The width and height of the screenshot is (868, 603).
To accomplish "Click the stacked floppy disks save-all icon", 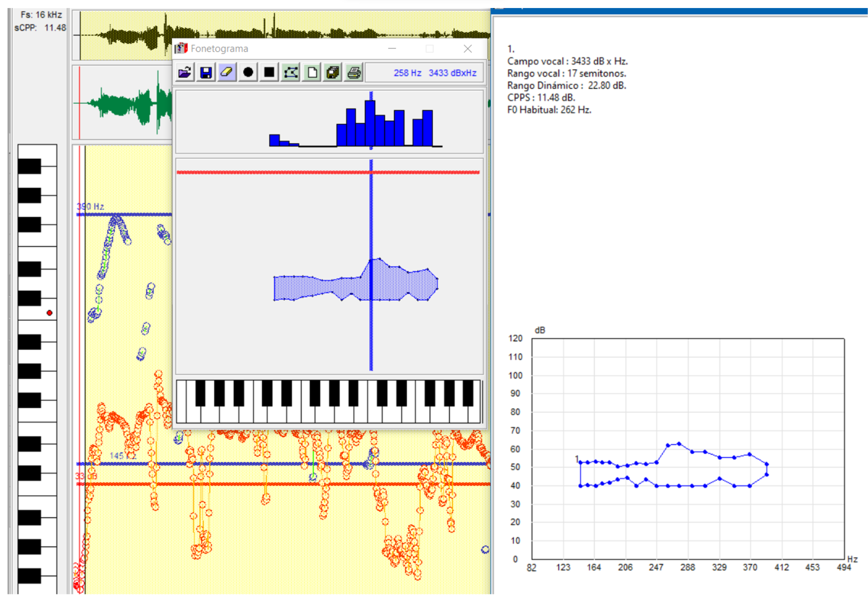I will [333, 72].
